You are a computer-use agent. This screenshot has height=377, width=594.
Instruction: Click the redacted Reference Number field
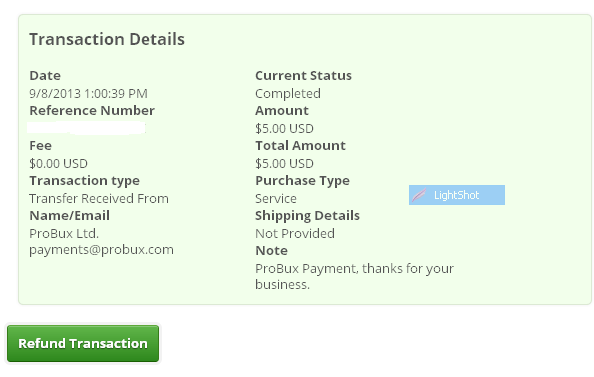pyautogui.click(x=87, y=128)
